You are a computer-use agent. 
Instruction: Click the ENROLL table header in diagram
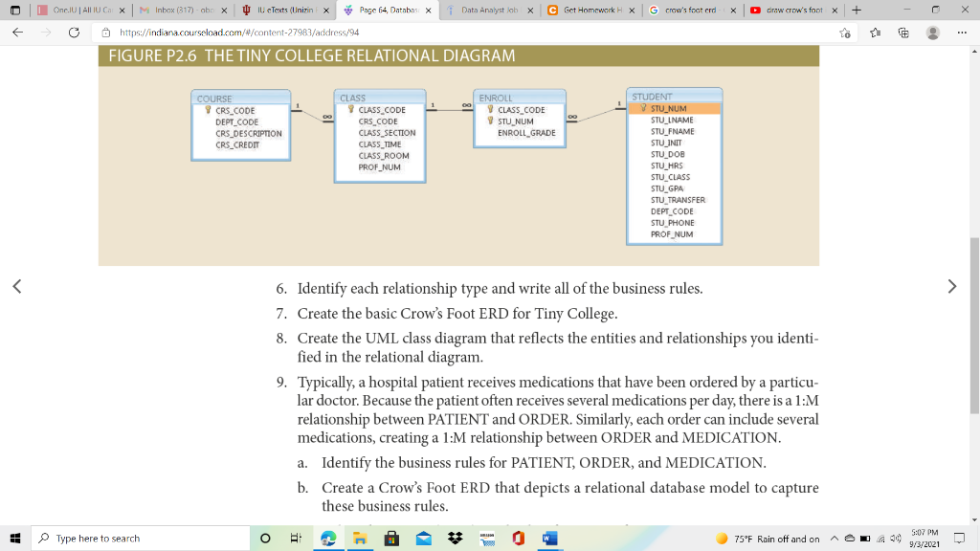click(520, 98)
